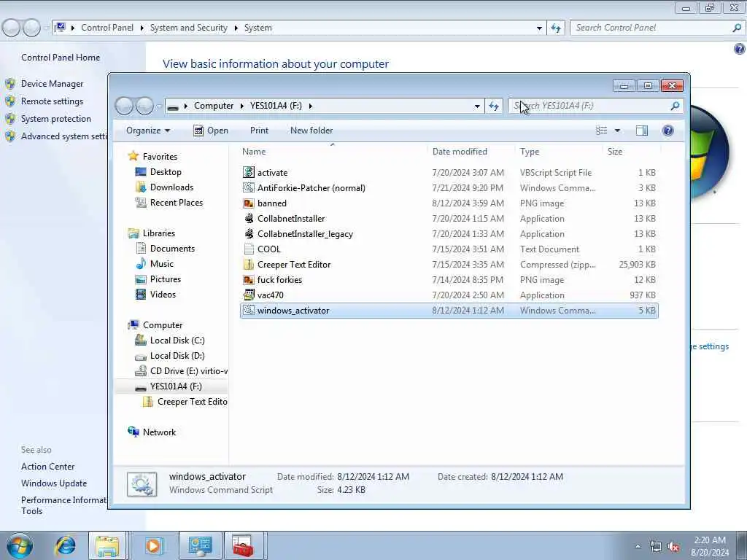Screen dimensions: 747x560
Task: Click the network tray icon
Action: click(x=656, y=547)
